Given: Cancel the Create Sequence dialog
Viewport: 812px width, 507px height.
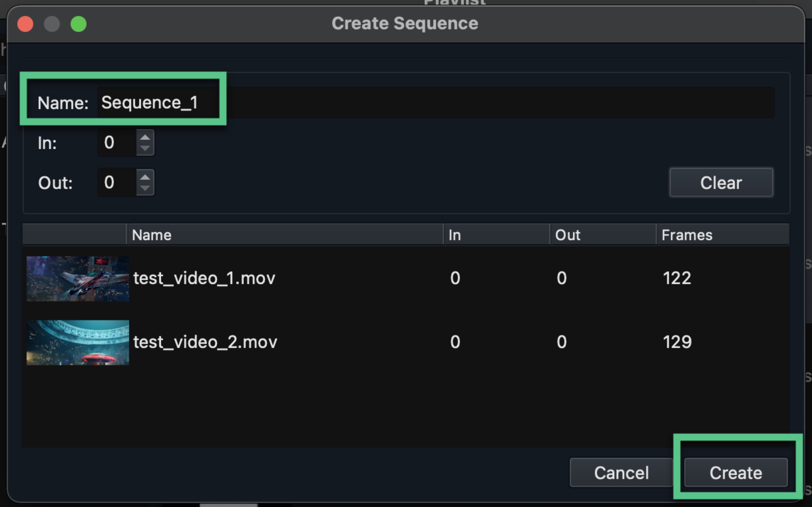Looking at the screenshot, I should [x=621, y=472].
